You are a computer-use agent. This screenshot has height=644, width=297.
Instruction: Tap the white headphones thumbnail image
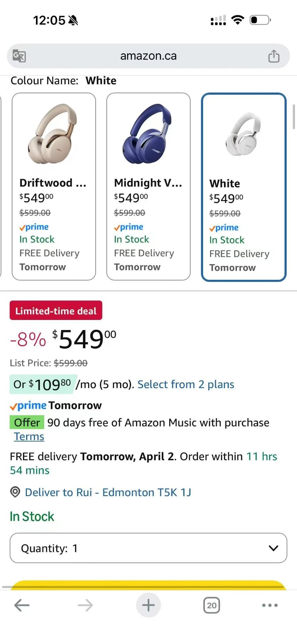coord(244,134)
